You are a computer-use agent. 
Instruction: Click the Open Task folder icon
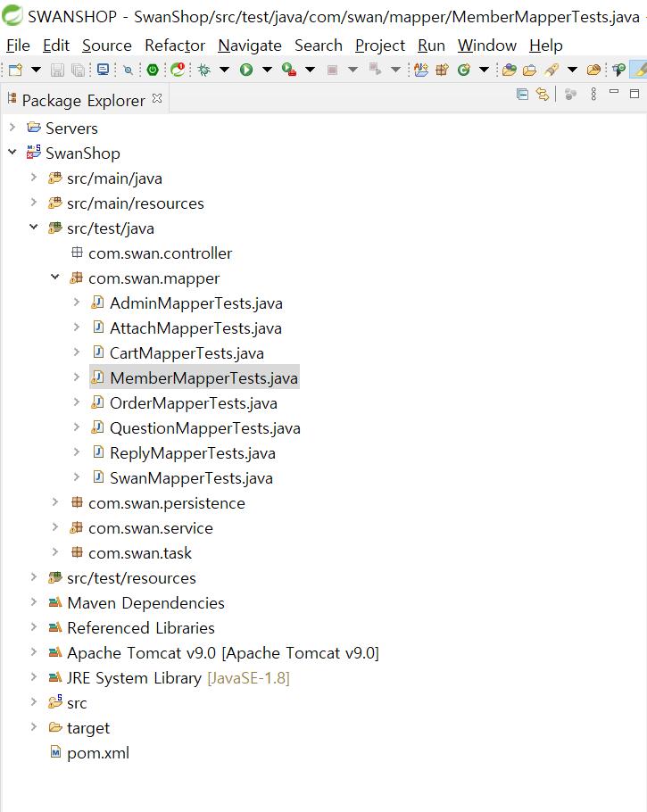click(529, 70)
